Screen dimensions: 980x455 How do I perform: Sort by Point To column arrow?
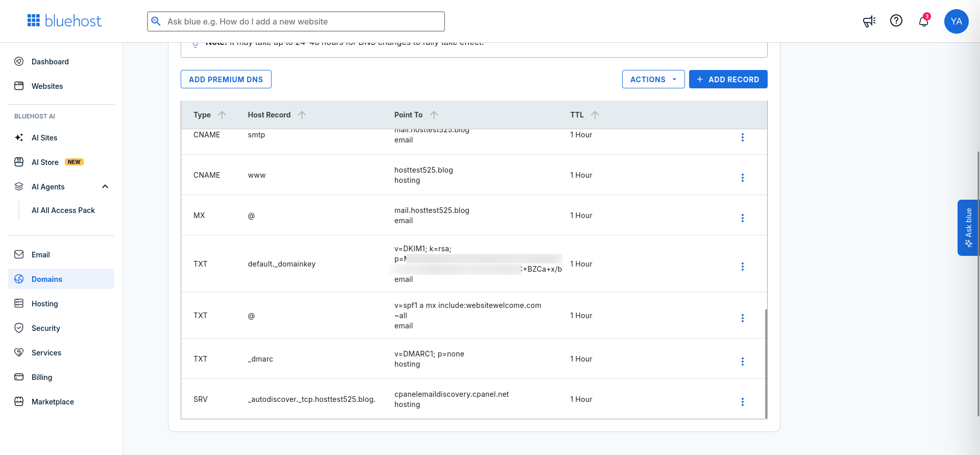(434, 115)
